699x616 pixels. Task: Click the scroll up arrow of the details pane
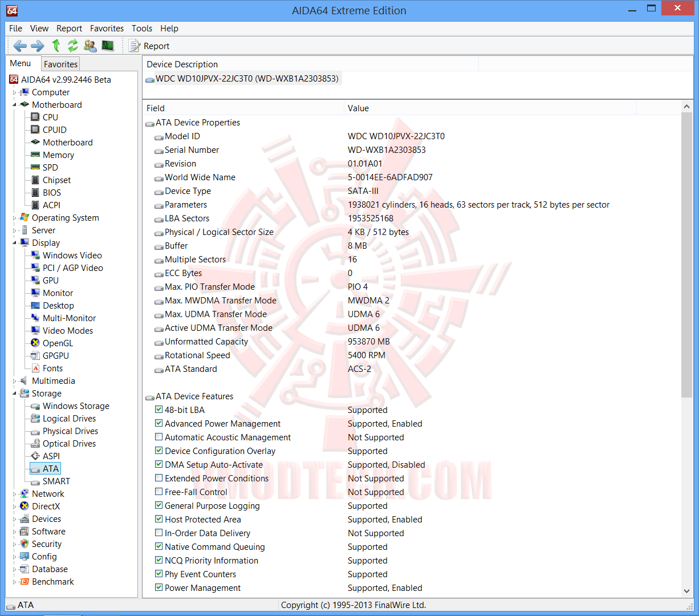coord(686,107)
